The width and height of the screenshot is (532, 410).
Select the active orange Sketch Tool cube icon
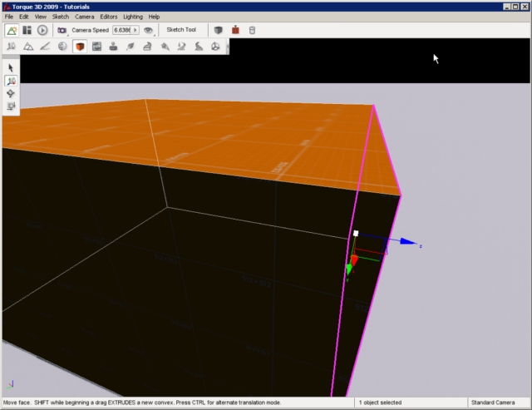(80, 47)
